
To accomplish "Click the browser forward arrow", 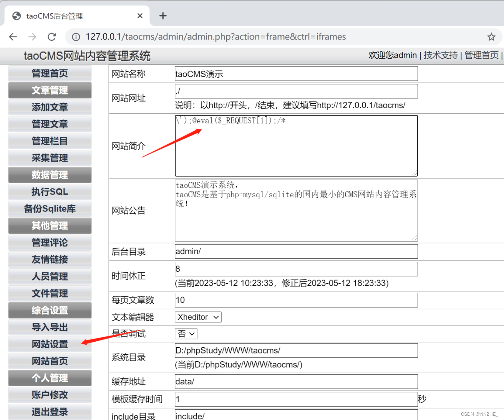I will point(33,37).
